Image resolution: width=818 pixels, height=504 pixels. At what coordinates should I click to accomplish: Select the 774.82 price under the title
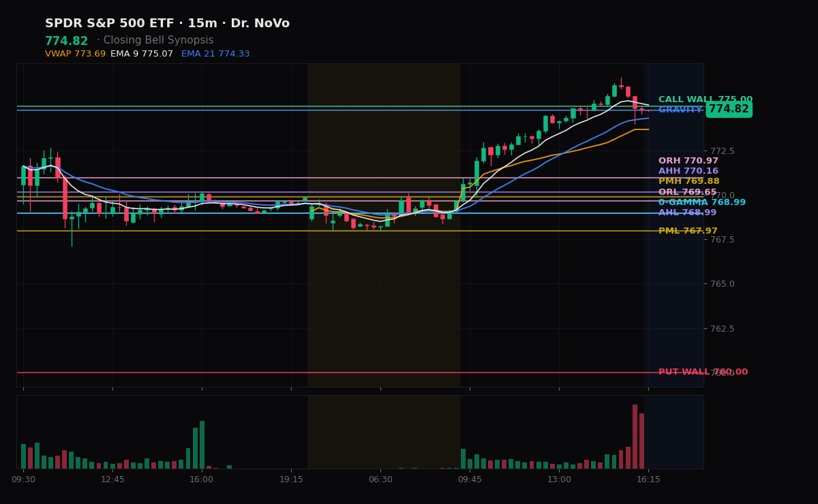(67, 42)
